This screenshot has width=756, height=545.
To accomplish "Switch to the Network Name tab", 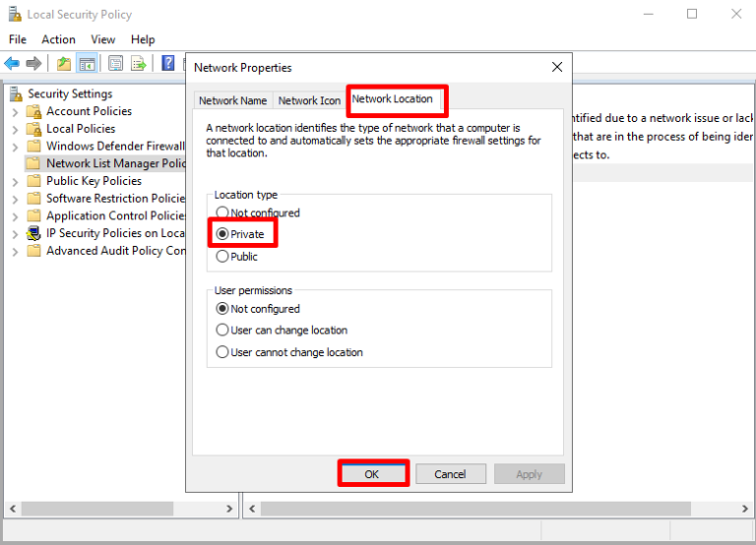I will tap(232, 100).
